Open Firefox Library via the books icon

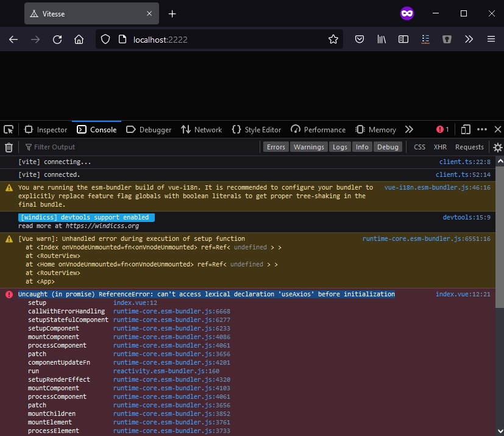point(382,38)
